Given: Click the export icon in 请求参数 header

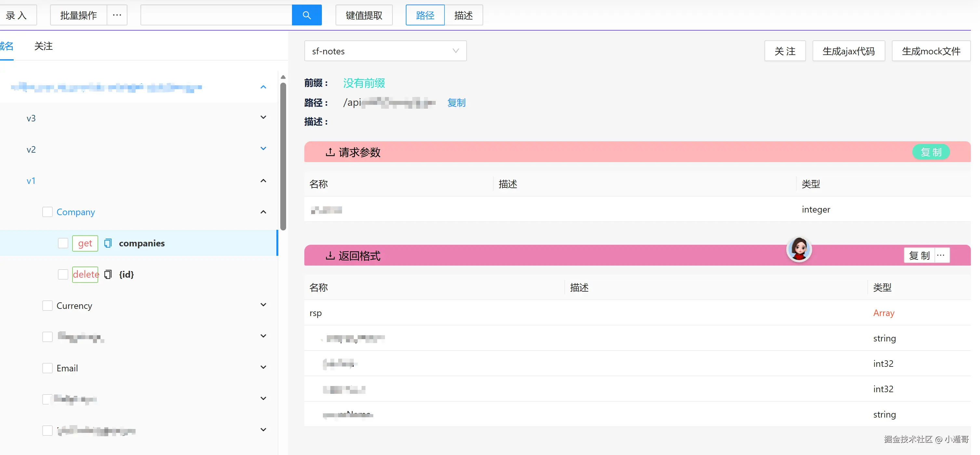Looking at the screenshot, I should [x=330, y=152].
